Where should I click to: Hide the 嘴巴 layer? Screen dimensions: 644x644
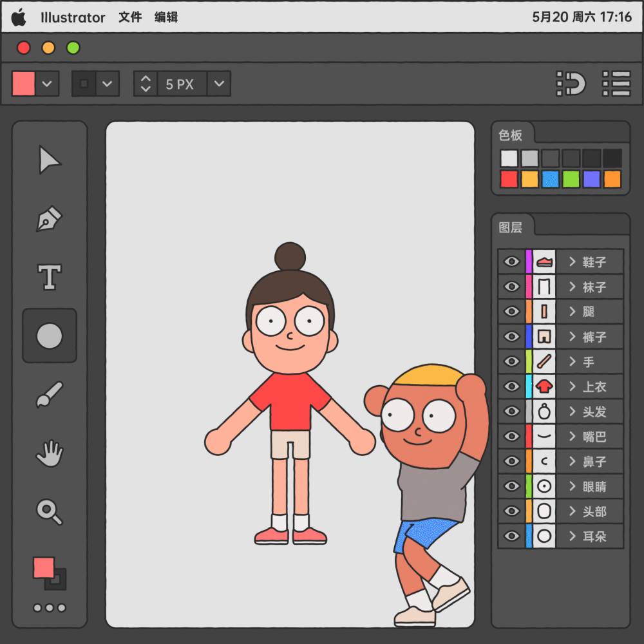512,436
